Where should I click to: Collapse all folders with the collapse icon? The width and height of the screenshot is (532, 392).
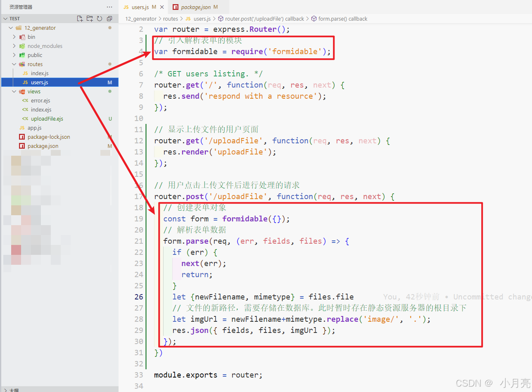[x=109, y=19]
